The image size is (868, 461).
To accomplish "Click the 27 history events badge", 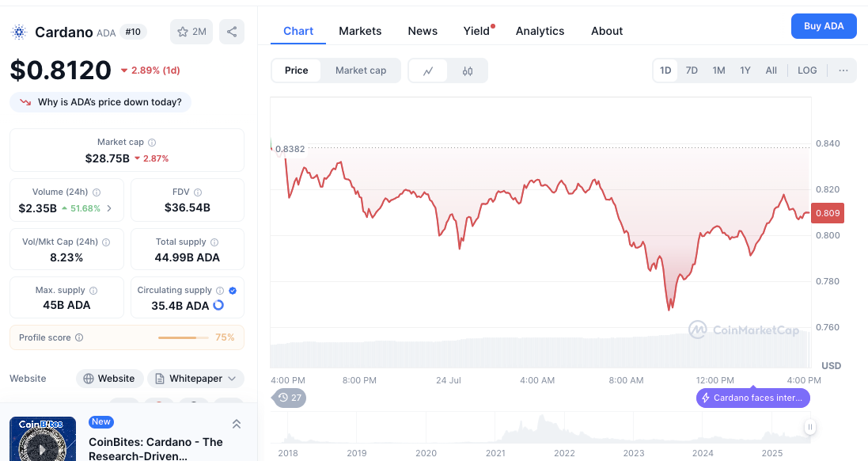I will pyautogui.click(x=290, y=398).
